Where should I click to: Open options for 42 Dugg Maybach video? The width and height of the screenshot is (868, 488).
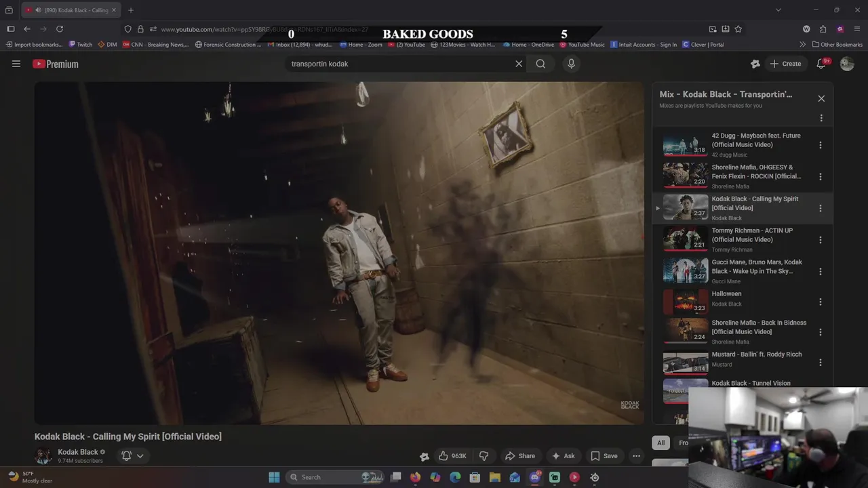(821, 145)
